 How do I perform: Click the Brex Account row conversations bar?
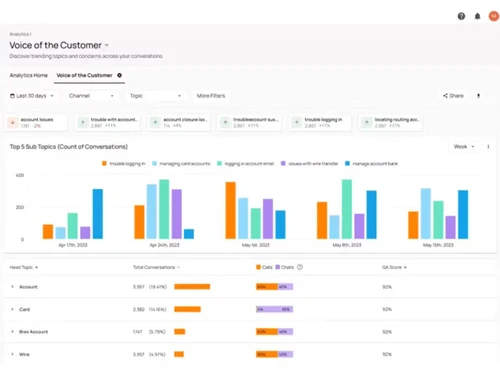[180, 332]
